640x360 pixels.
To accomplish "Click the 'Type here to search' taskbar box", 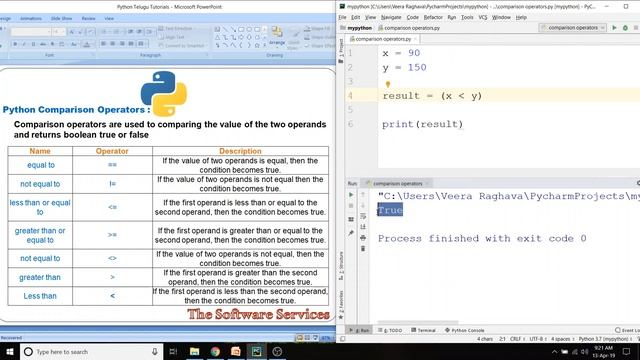I will point(91,351).
